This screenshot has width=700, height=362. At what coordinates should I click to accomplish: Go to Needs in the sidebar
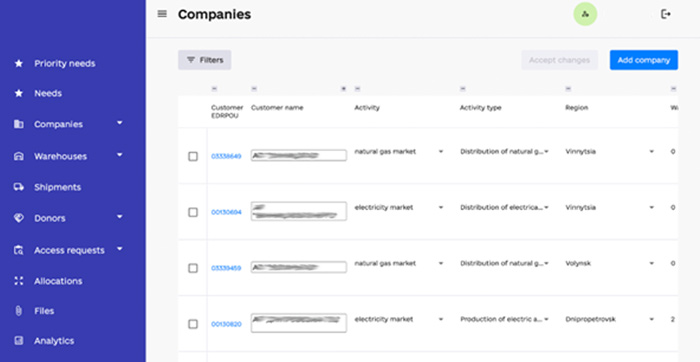(48, 93)
